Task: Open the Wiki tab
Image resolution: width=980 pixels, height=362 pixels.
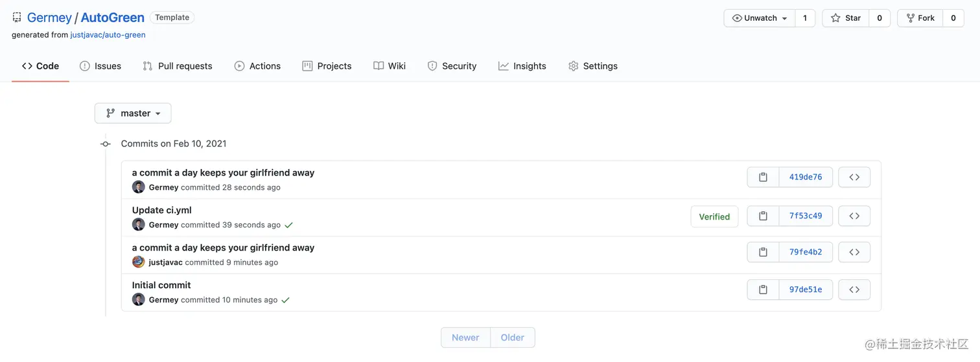Action: click(390, 66)
